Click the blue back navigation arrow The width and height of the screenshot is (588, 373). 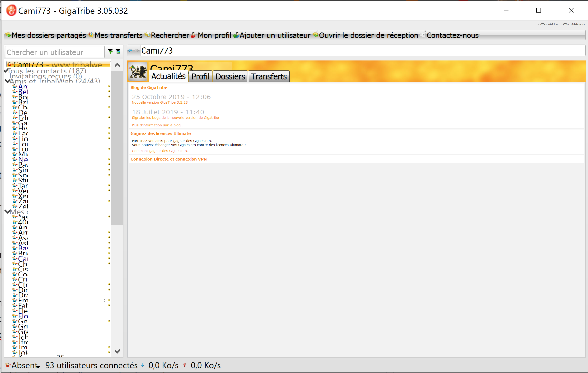tap(130, 51)
